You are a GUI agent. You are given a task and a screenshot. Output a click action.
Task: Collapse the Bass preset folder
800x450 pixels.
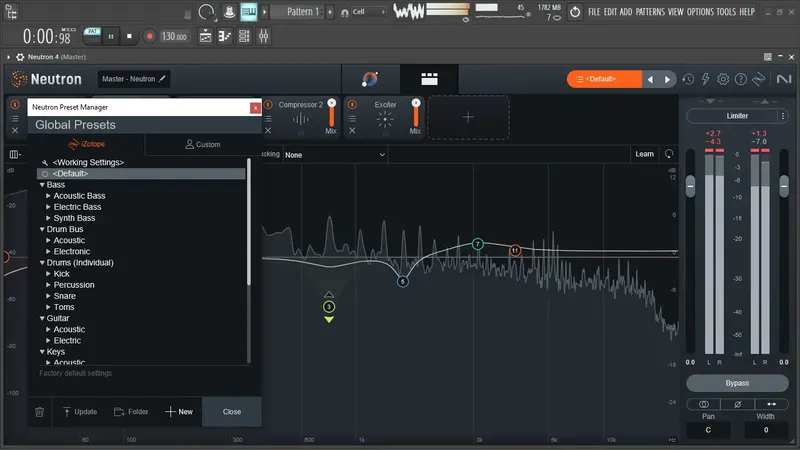42,185
